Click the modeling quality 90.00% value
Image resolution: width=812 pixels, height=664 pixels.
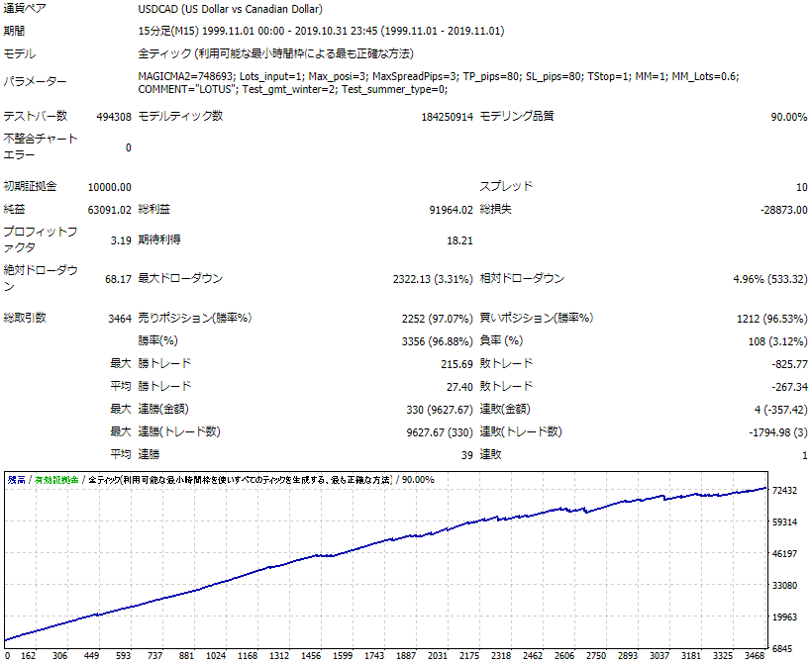coord(788,117)
